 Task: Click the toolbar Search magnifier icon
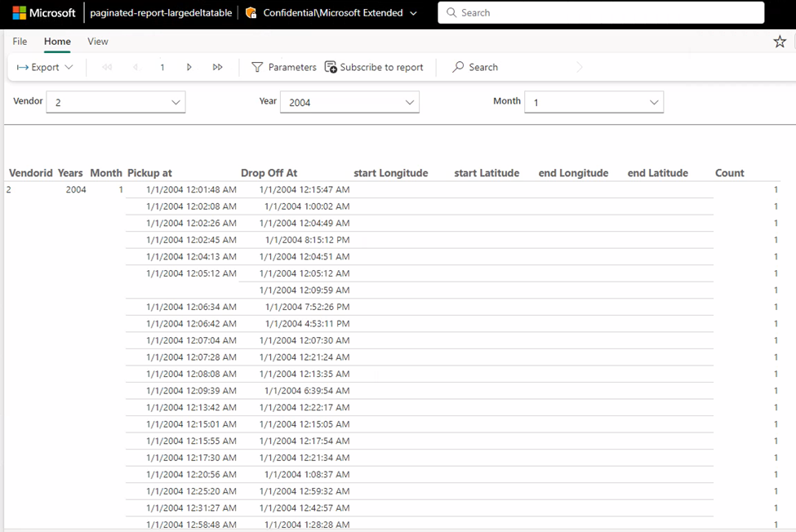458,67
